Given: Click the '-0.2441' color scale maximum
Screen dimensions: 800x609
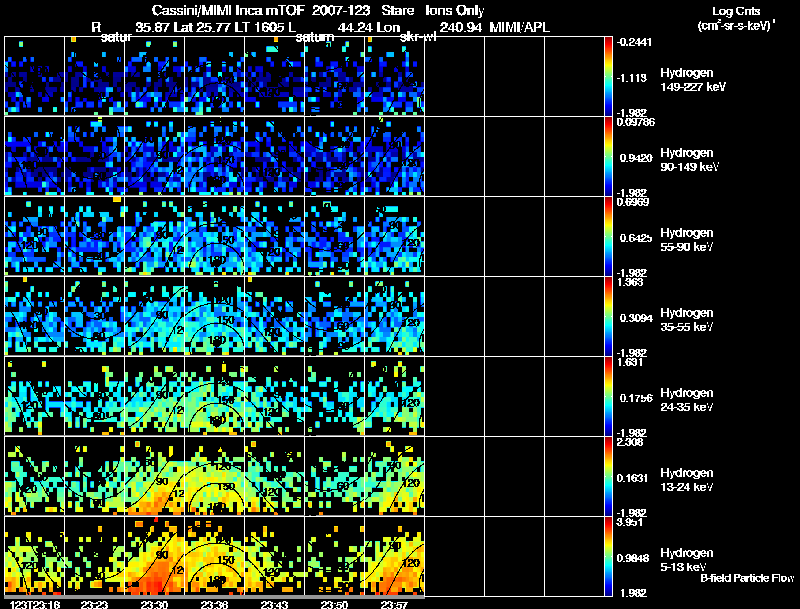Looking at the screenshot, I should point(634,42).
